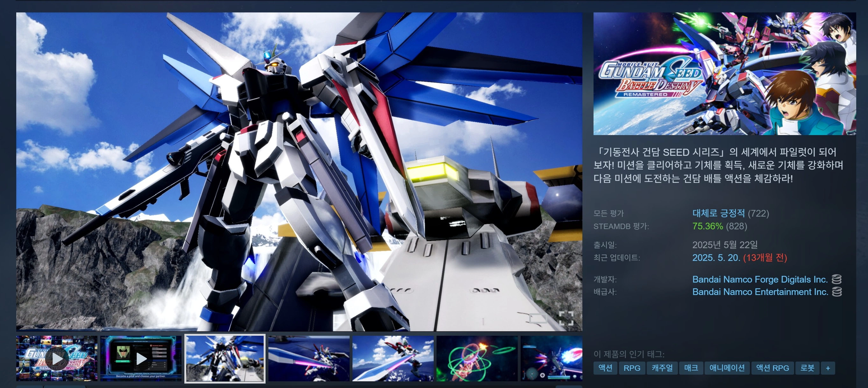Open the recent update date 2025. 5. 20. link
The width and height of the screenshot is (868, 388).
coord(716,257)
